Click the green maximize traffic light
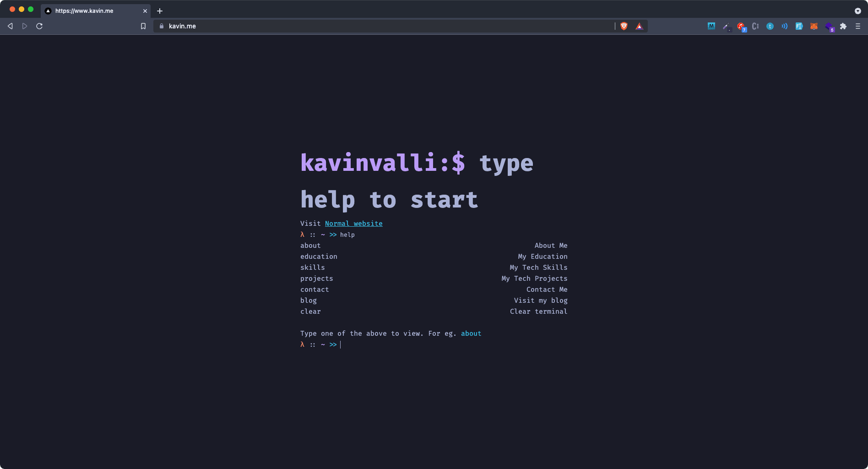The height and width of the screenshot is (469, 868). (x=30, y=9)
